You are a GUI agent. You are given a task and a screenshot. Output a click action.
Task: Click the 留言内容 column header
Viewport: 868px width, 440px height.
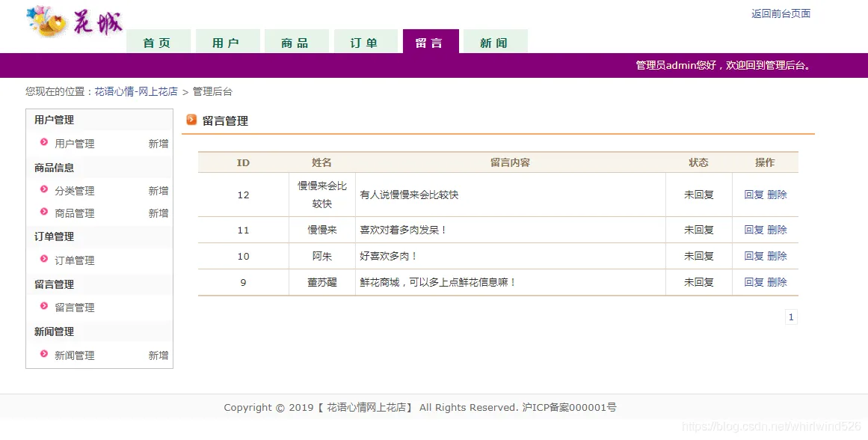pos(511,162)
